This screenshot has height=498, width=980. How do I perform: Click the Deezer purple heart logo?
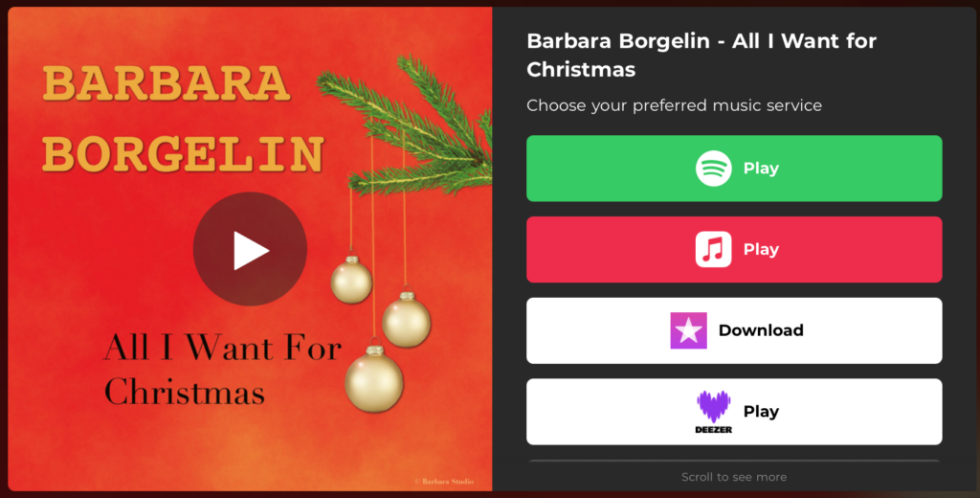(713, 407)
